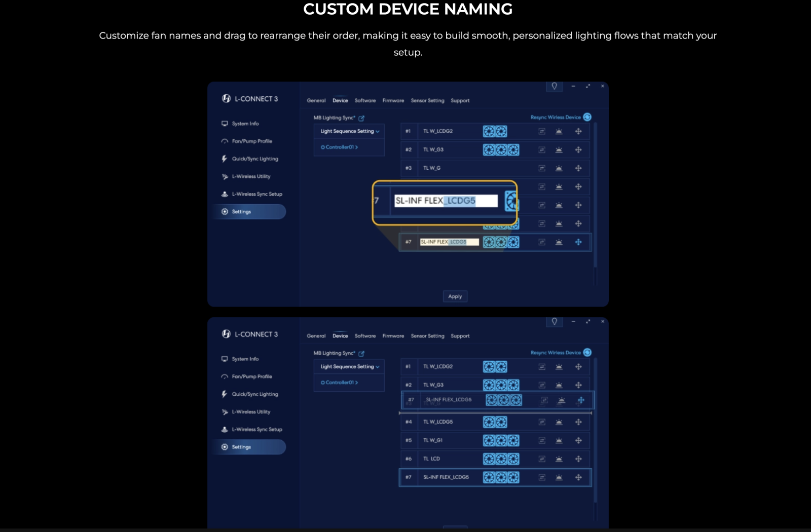Click "TL LCD" name in lower window
Viewport: 811px width, 532px height.
(x=431, y=459)
